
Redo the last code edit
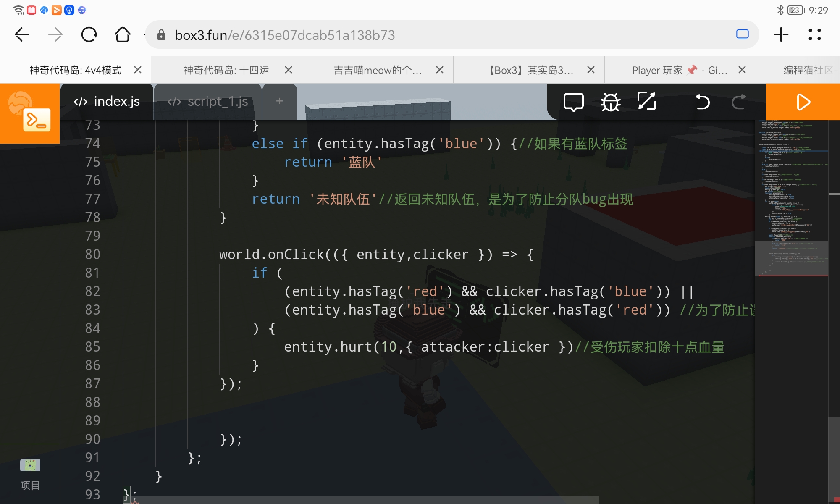[739, 102]
